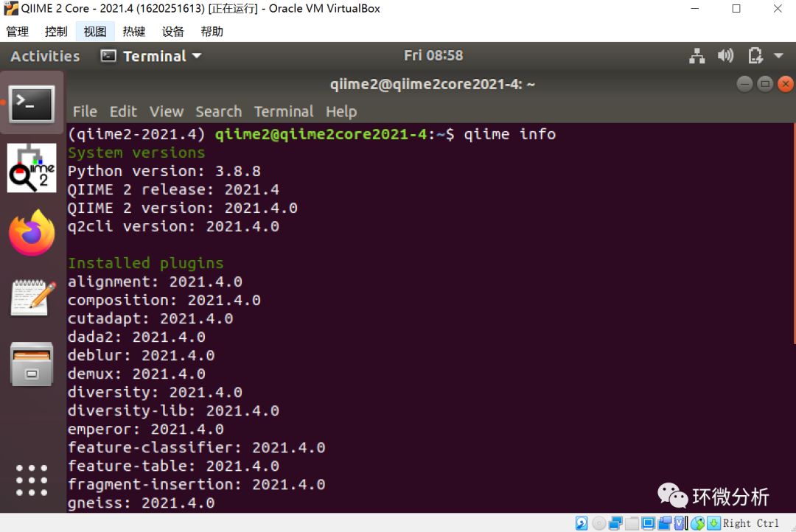Toggle the network status icon in the top bar

(x=697, y=55)
